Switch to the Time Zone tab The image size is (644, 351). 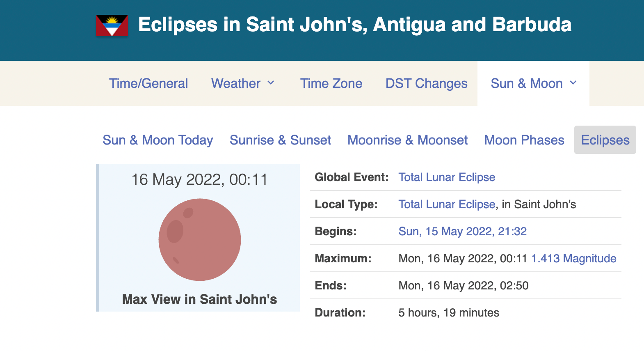331,83
